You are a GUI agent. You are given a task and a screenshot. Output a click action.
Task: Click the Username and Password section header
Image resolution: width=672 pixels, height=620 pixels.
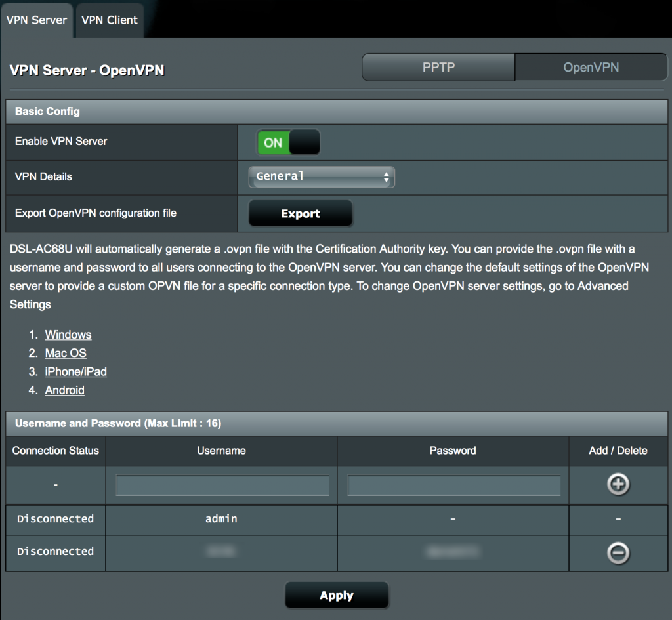tap(337, 423)
